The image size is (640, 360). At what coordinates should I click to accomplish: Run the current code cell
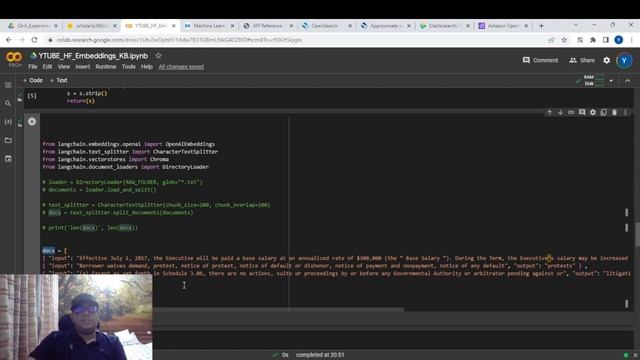(x=32, y=122)
